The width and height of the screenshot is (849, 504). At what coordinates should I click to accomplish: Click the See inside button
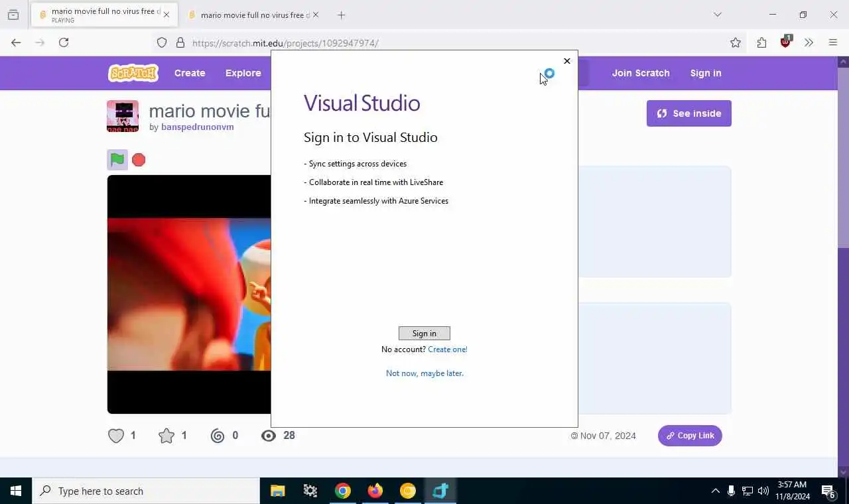point(689,113)
